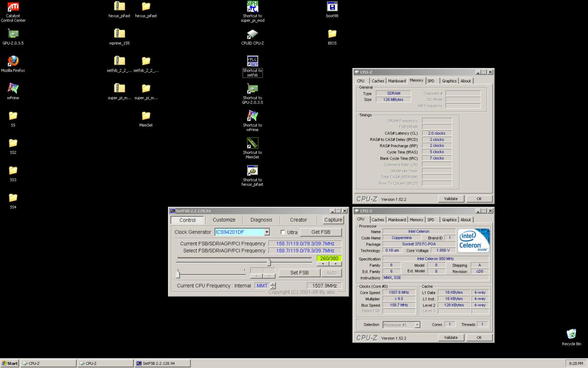Open Mainboard tab in lower CPU-Z window
The width and height of the screenshot is (588, 368).
[x=397, y=220]
